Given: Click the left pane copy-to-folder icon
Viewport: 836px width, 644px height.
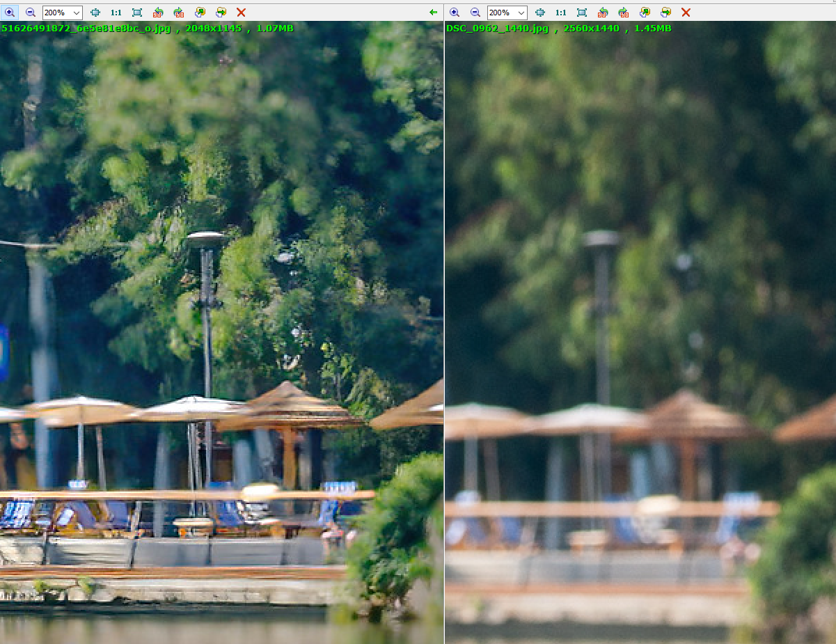Looking at the screenshot, I should click(x=200, y=13).
